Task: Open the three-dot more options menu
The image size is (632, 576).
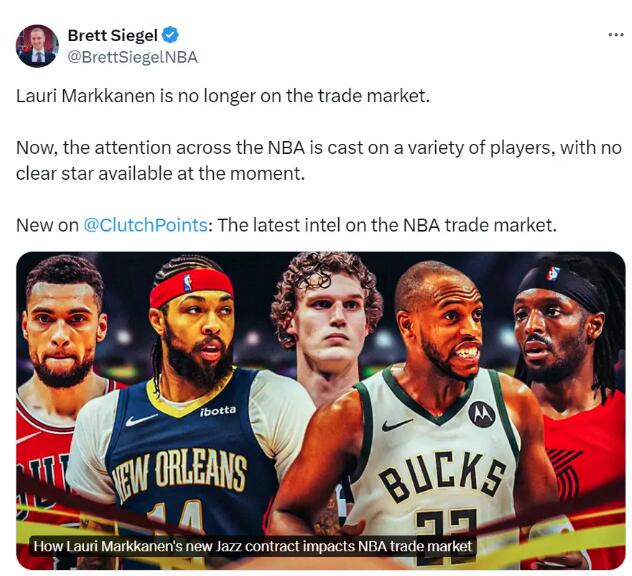Action: pyautogui.click(x=615, y=35)
